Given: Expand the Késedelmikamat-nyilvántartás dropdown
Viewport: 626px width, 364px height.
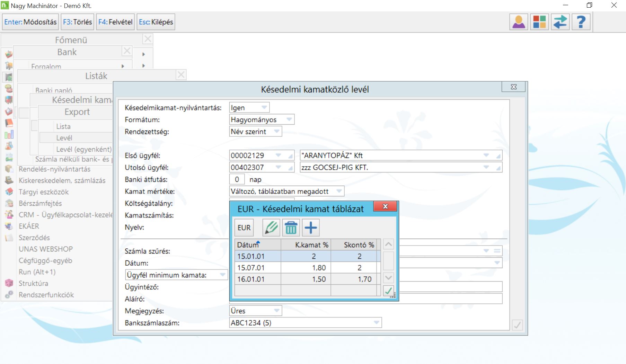Looking at the screenshot, I should (x=264, y=108).
